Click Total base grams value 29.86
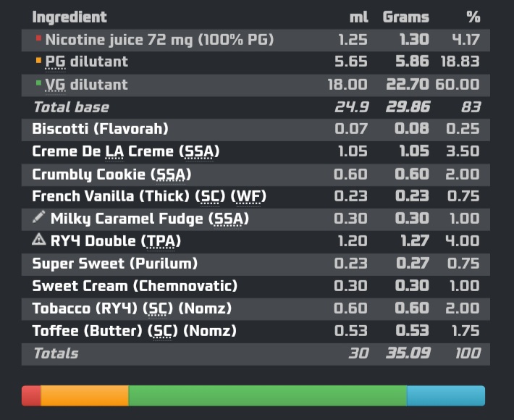This screenshot has height=420, width=514. click(x=408, y=107)
